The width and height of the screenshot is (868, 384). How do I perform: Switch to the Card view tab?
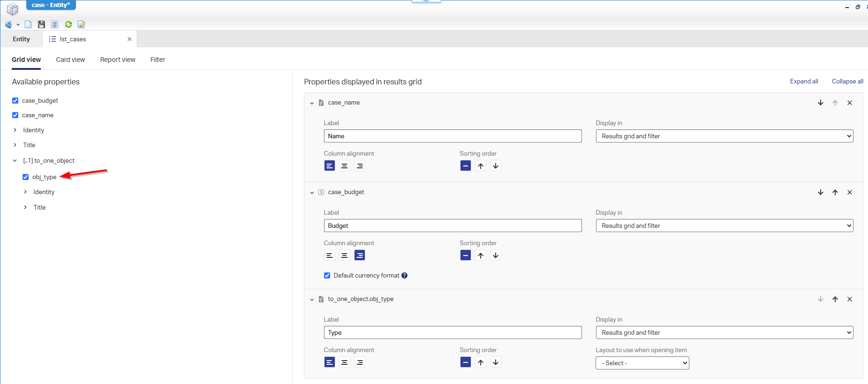pyautogui.click(x=70, y=60)
